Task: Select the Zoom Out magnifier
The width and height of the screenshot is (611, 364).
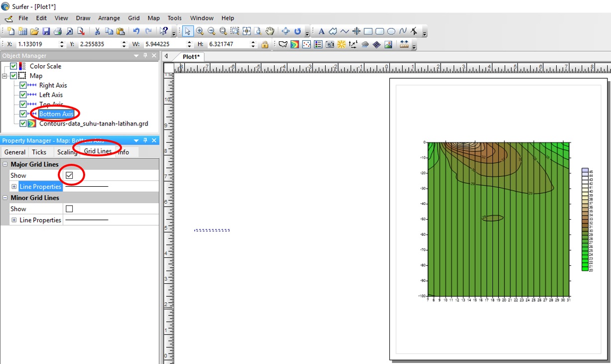Action: pos(211,31)
